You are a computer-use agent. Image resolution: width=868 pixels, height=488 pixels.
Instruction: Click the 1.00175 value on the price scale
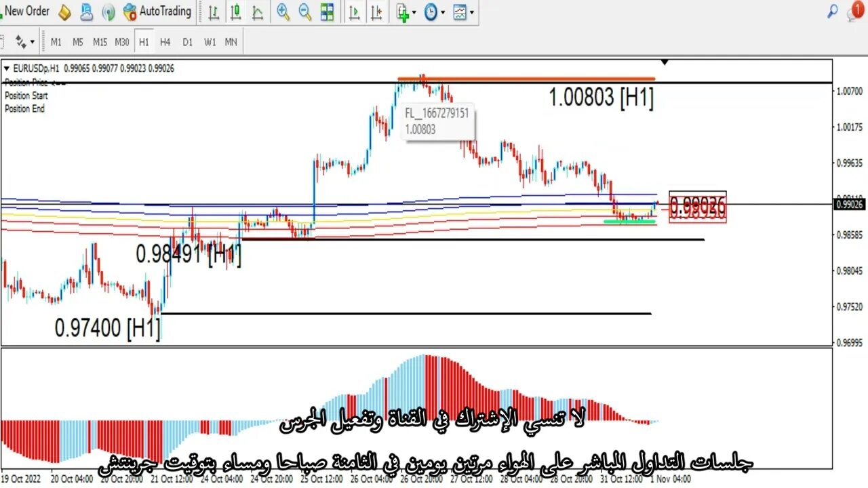point(849,127)
